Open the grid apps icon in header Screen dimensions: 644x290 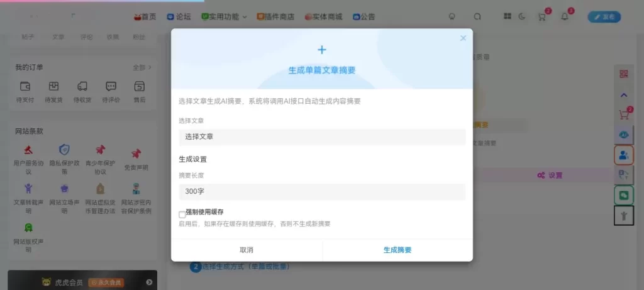pos(508,17)
